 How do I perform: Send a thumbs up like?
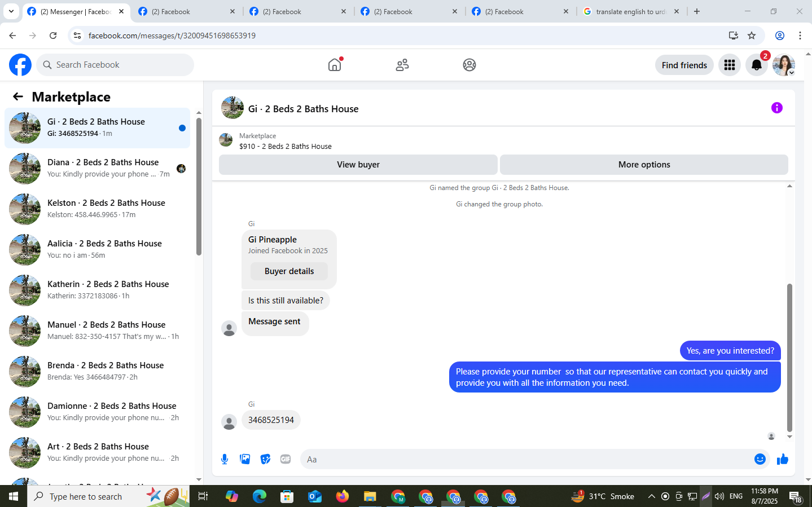click(x=782, y=459)
